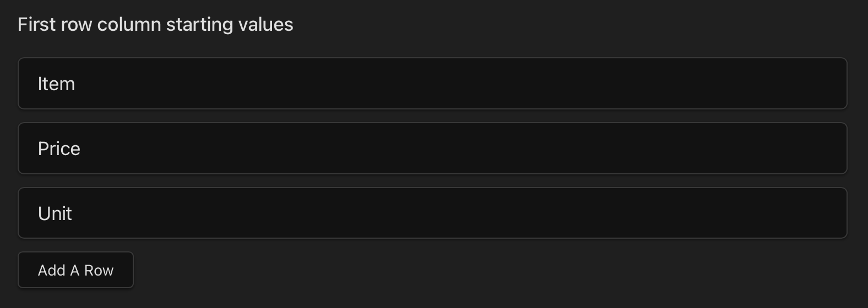Select the Price starting value field

[x=432, y=148]
